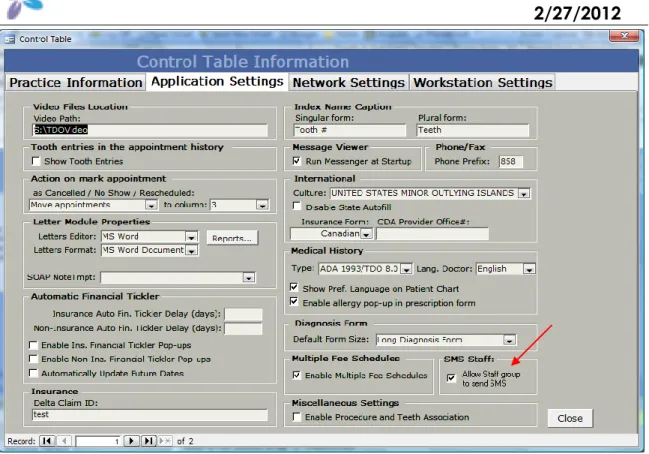Open Move appointments action dropdown

pyautogui.click(x=151, y=205)
